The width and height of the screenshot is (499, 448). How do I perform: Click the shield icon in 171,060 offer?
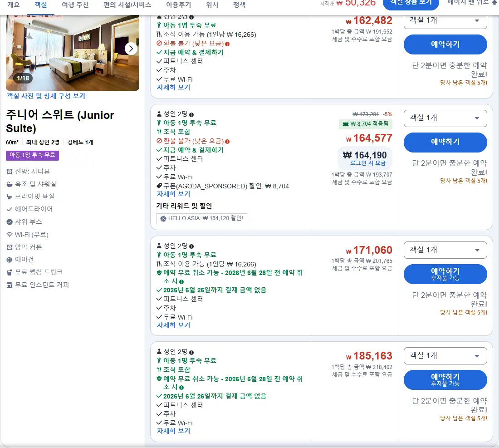point(159,273)
